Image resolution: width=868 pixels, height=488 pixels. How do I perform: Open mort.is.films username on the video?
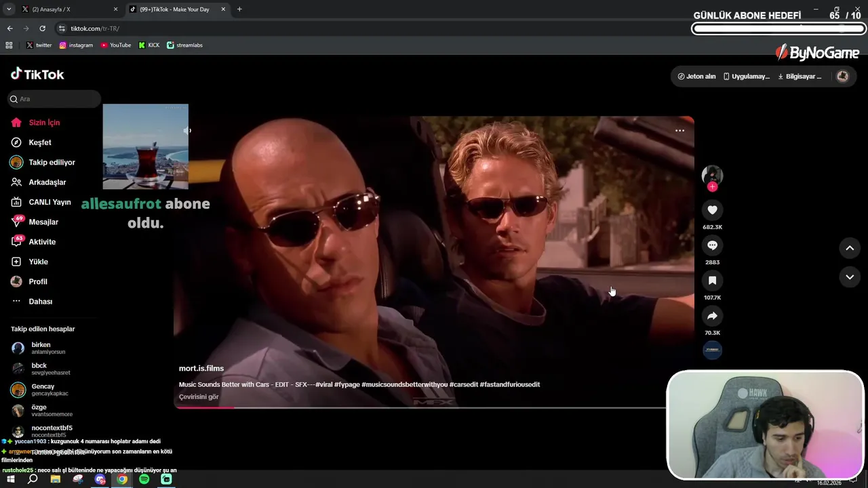coord(201,369)
